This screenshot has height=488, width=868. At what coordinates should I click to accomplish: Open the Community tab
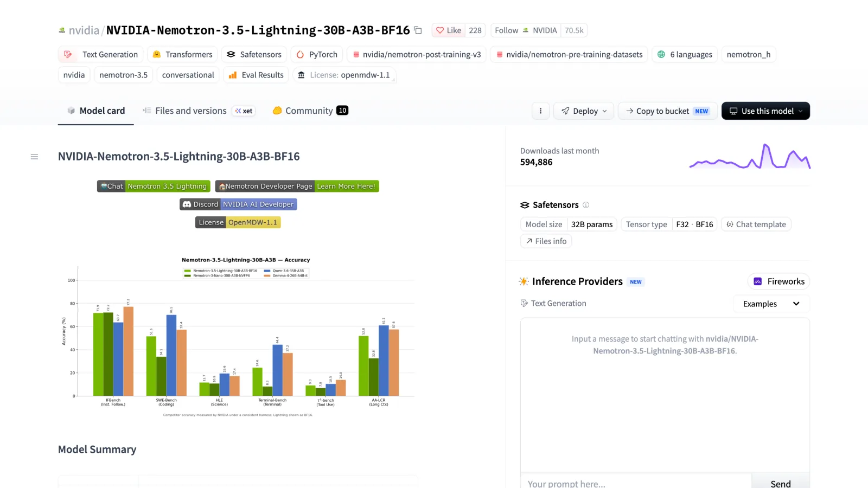click(310, 111)
